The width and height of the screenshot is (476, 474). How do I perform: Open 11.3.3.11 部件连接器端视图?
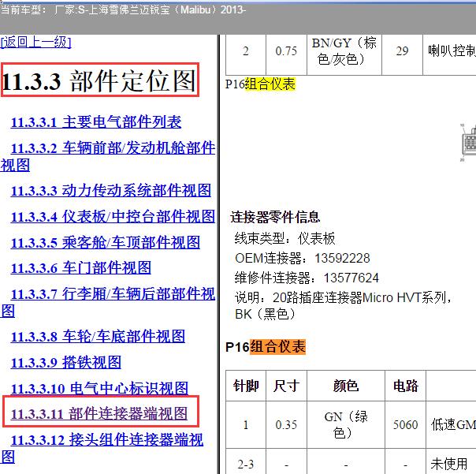click(99, 413)
